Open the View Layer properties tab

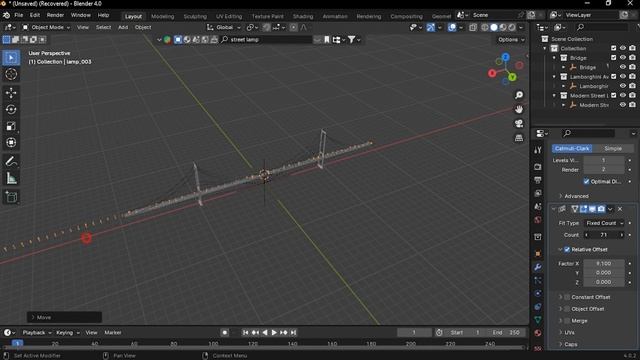click(x=538, y=193)
